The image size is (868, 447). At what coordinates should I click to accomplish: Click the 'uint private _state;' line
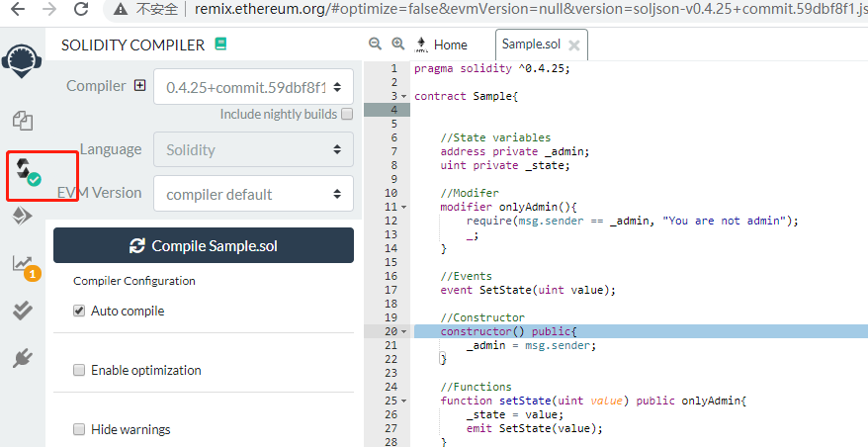pos(505,165)
